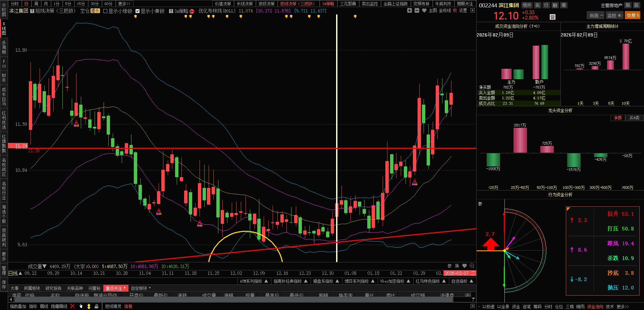Switch to 周 period tab
Viewport: 644px width, 310px height.
[x=36, y=4]
